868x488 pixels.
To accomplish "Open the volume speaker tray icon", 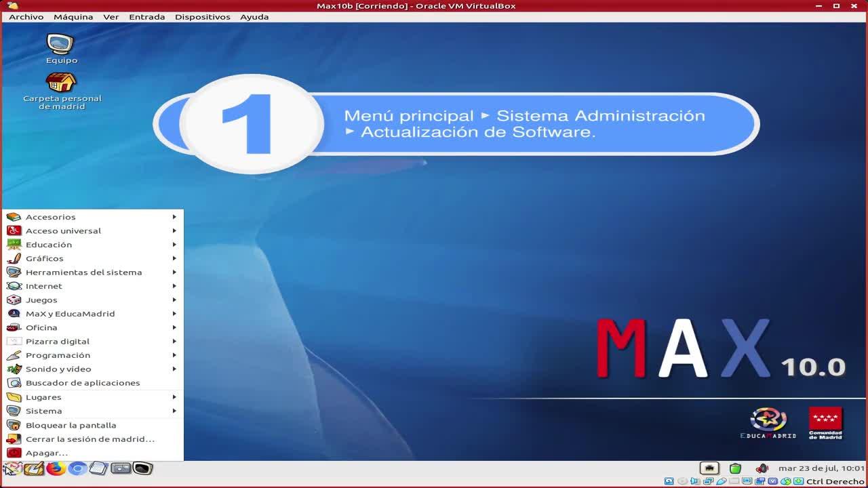I will point(762,468).
